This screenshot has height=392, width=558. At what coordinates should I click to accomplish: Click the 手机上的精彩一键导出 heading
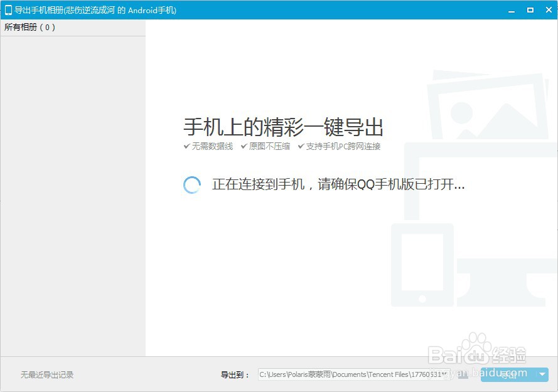tap(283, 127)
